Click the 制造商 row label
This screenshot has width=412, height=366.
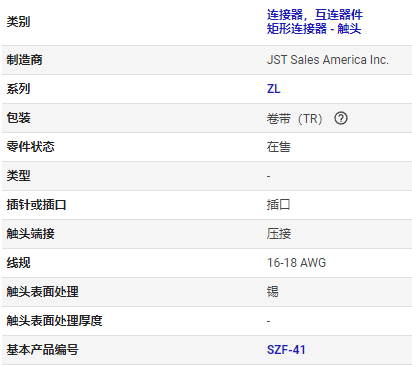pos(25,60)
